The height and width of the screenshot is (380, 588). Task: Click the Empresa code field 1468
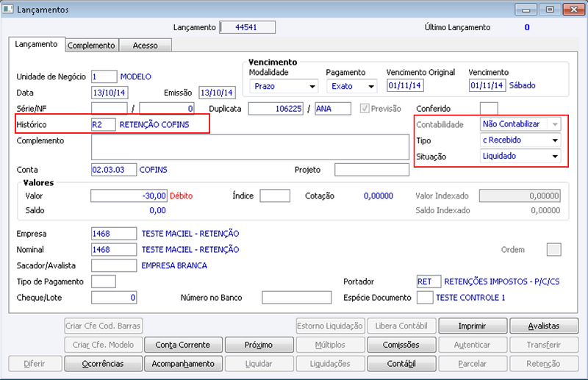(114, 234)
